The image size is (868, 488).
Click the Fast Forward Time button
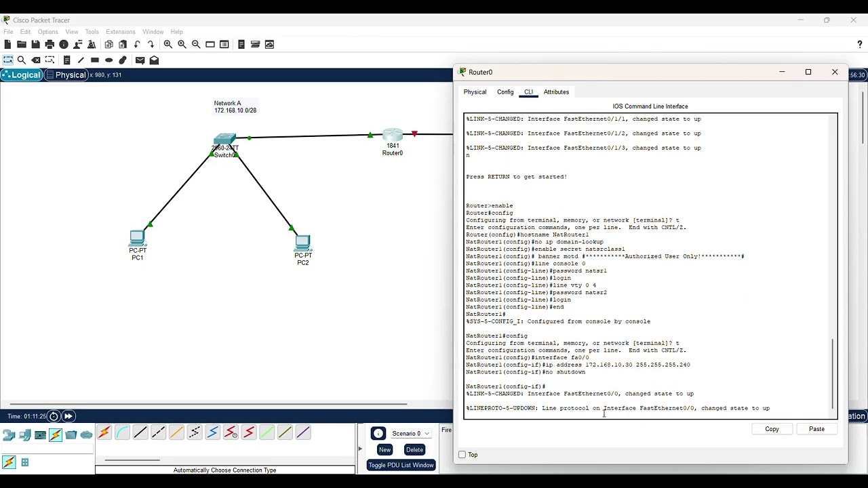pyautogui.click(x=68, y=416)
